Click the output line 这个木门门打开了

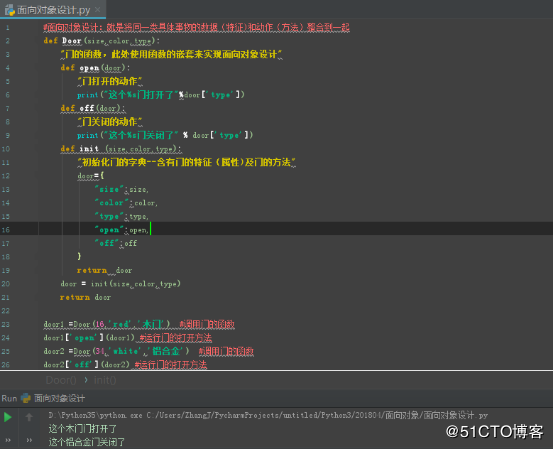[x=83, y=429]
